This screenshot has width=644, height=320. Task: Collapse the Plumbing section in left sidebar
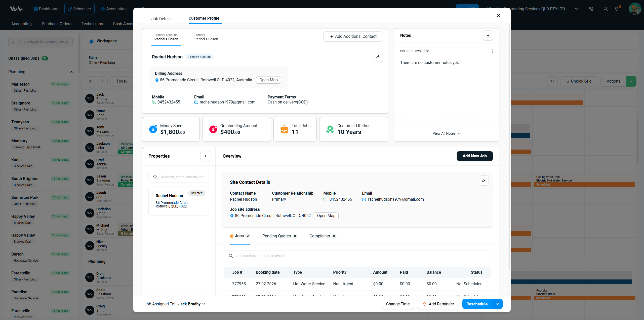(x=71, y=72)
